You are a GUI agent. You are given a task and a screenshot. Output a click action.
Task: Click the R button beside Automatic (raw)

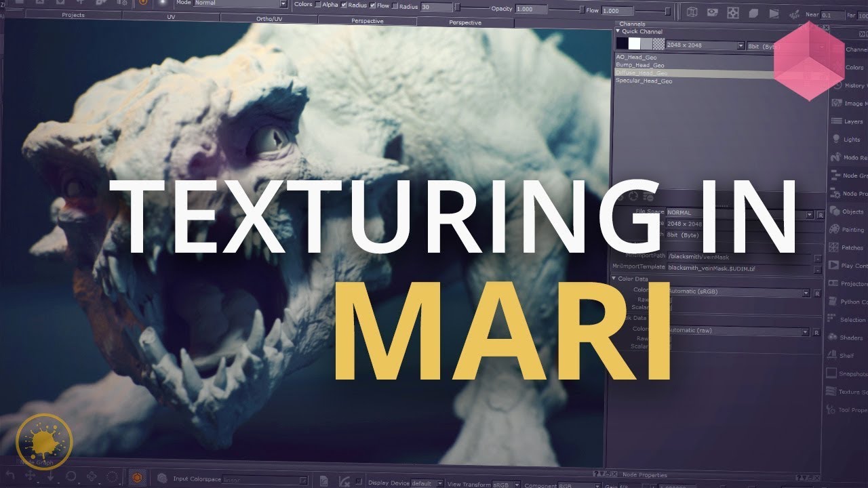(816, 332)
